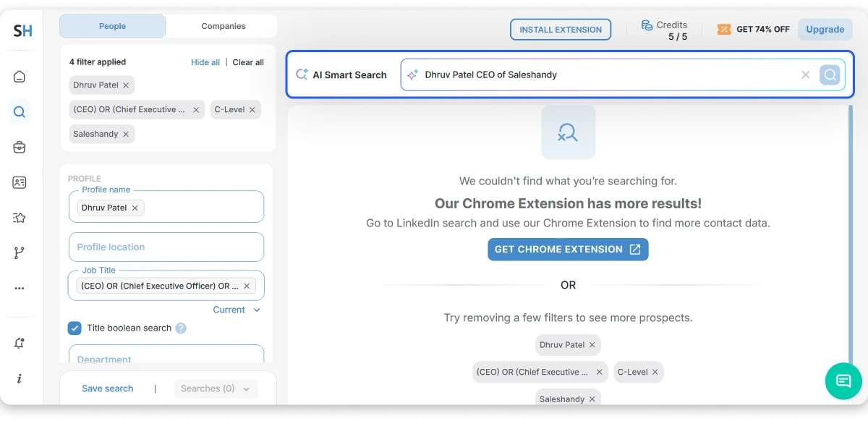Remove Dhruv Patel chip in applied filters

point(126,85)
